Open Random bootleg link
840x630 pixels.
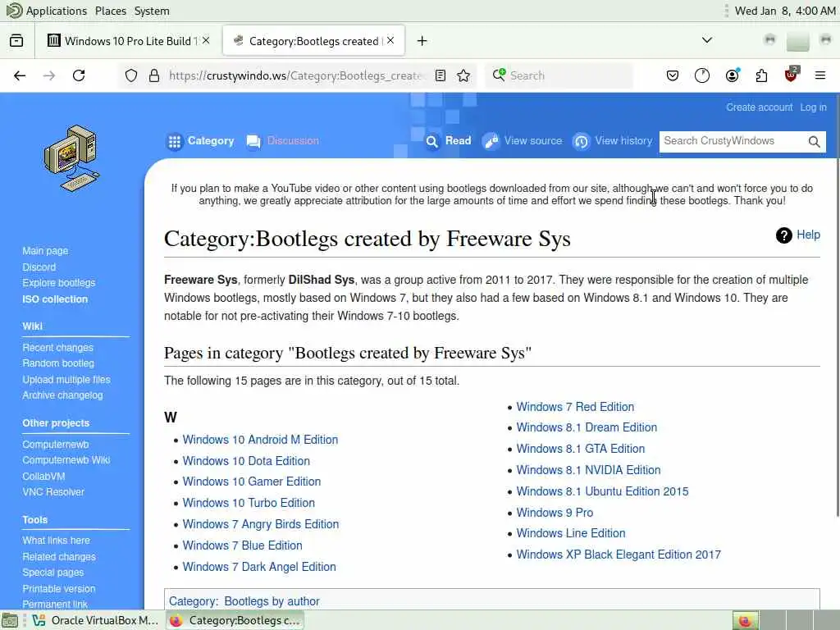[x=58, y=363]
